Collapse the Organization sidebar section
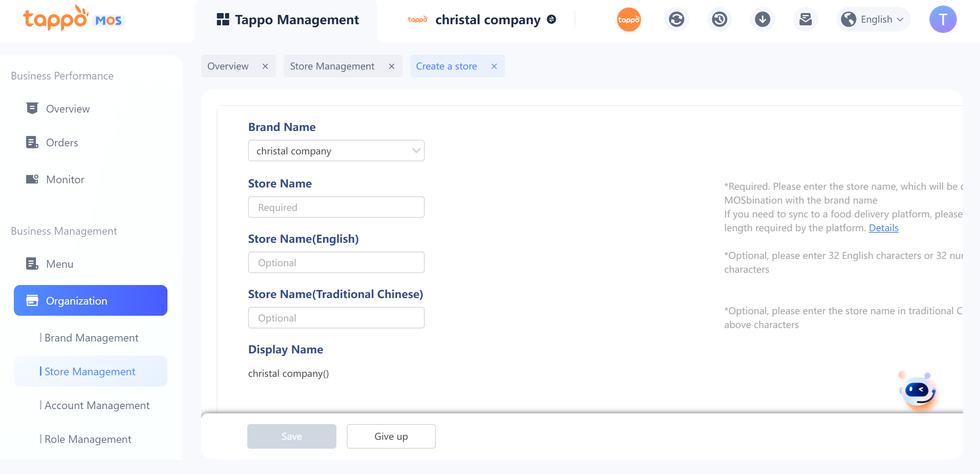Viewport: 980px width, 474px height. pos(90,300)
